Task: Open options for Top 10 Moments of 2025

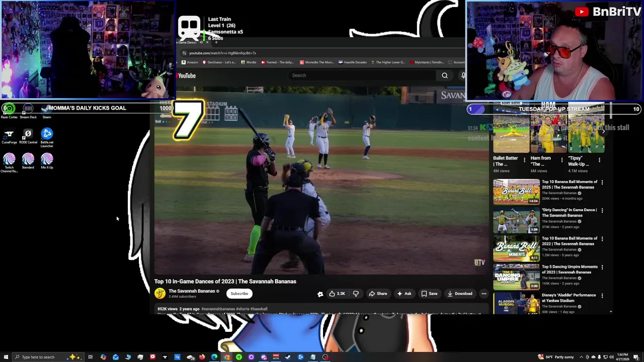Action: pyautogui.click(x=602, y=182)
